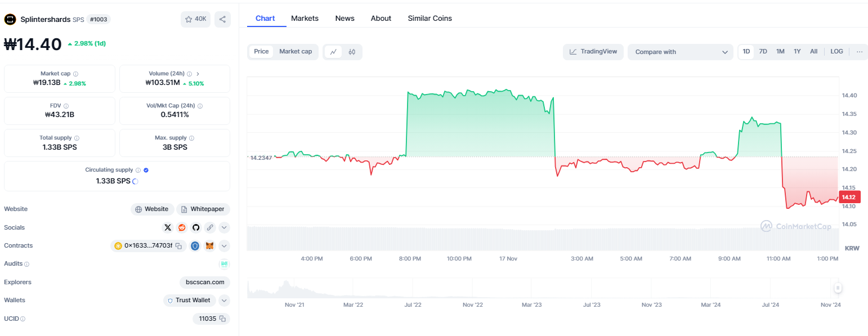
Task: Open the bscscan.com explorer link
Action: click(205, 283)
